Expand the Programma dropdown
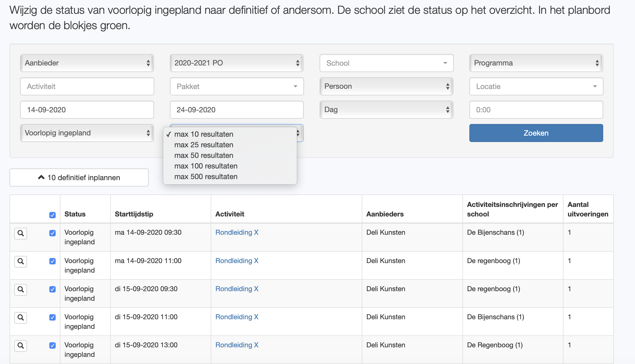635x364 pixels. (x=536, y=63)
